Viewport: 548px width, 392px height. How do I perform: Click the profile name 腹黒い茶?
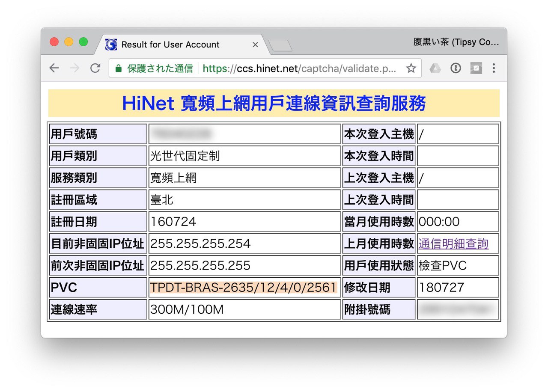[456, 42]
